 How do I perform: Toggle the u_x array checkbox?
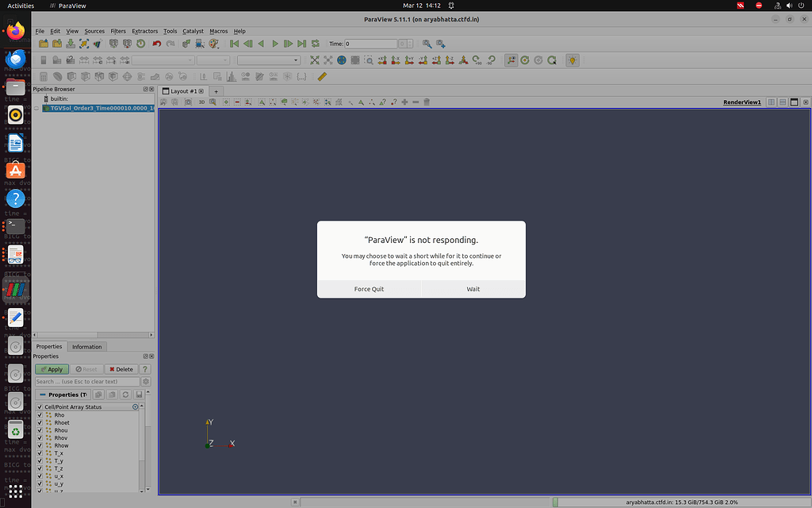(40, 476)
